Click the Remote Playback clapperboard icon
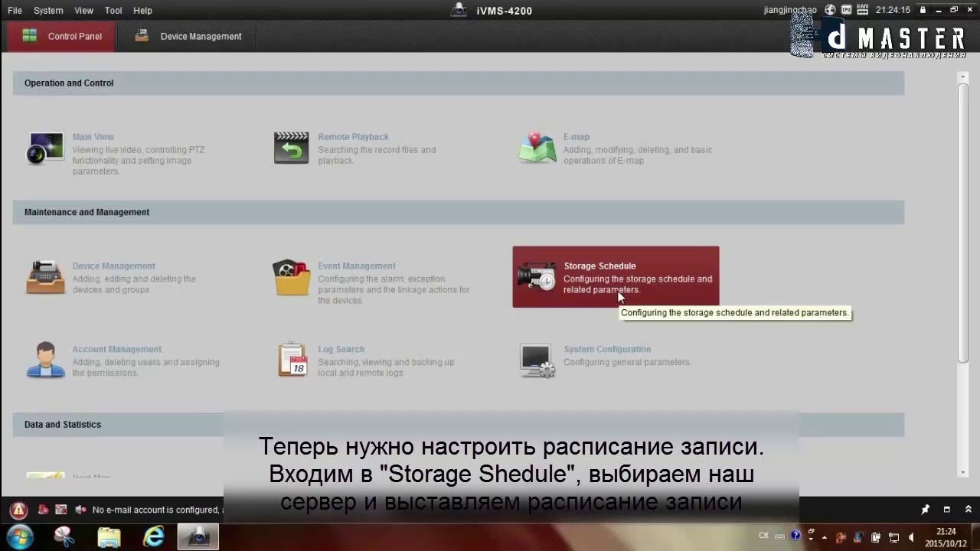Image resolution: width=980 pixels, height=551 pixels. coord(292,148)
